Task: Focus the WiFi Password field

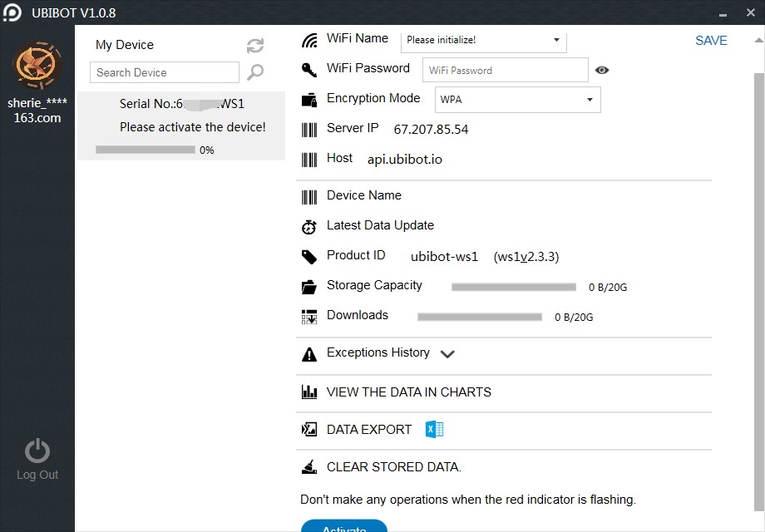Action: coord(505,70)
